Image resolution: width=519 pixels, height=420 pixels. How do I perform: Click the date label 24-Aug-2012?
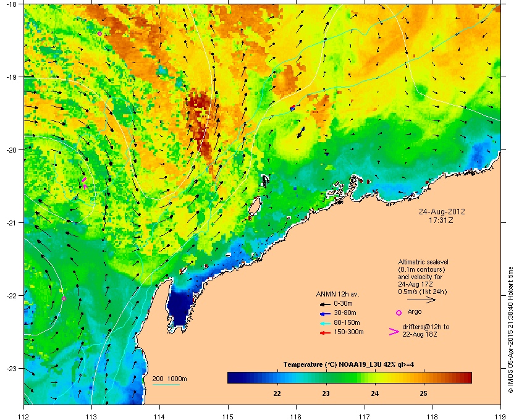[x=442, y=212]
